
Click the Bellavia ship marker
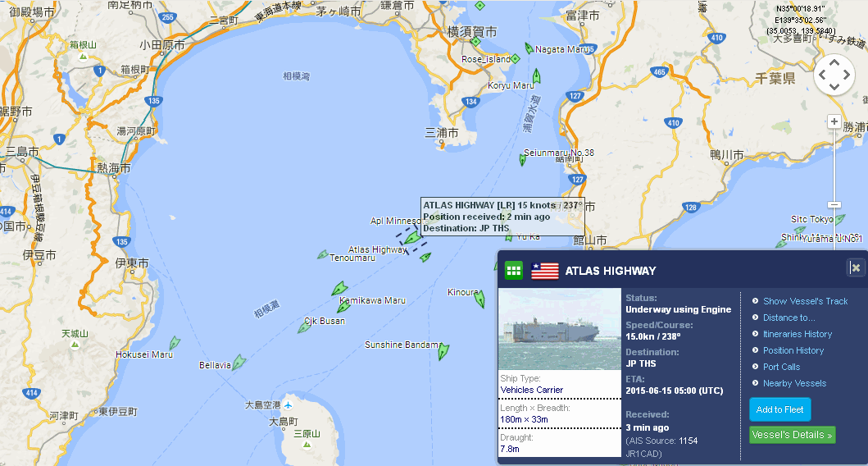pyautogui.click(x=239, y=363)
